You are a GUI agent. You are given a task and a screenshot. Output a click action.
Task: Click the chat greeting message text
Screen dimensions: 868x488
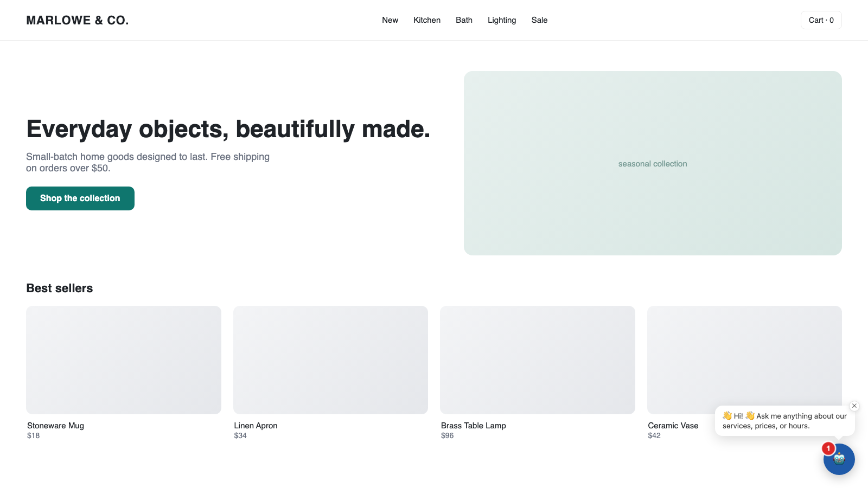(x=784, y=421)
